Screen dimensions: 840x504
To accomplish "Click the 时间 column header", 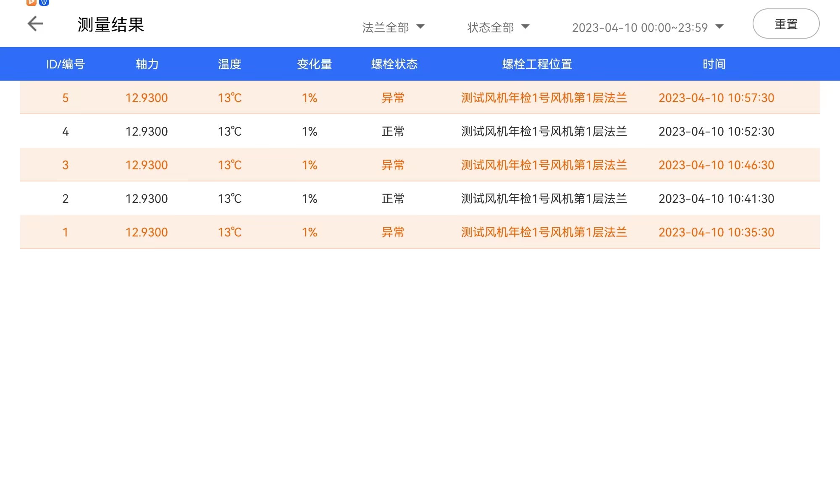I will coord(714,64).
